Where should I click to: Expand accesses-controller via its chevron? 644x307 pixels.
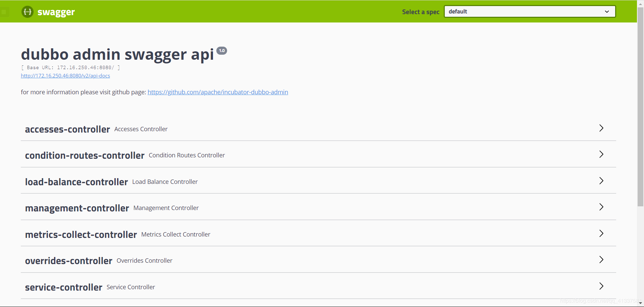tap(601, 128)
